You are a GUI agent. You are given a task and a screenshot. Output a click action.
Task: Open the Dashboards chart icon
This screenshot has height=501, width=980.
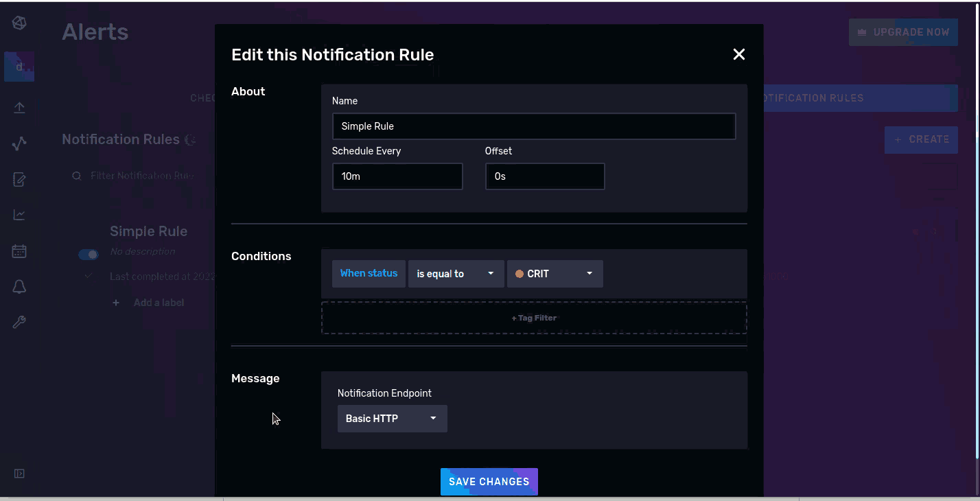tap(19, 214)
